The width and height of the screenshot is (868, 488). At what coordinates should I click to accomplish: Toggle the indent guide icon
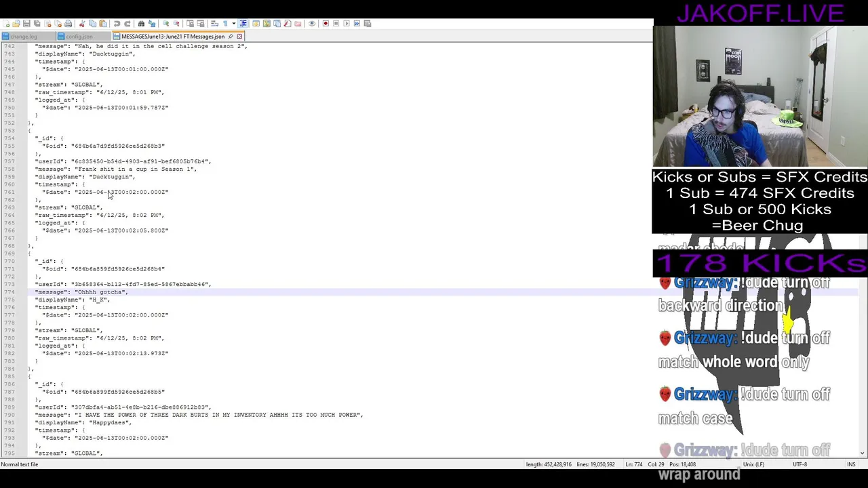[243, 23]
